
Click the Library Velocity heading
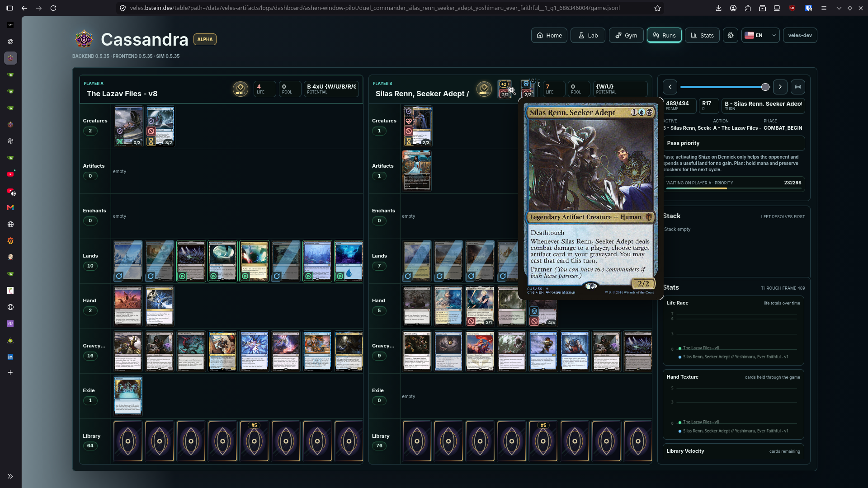tap(685, 451)
